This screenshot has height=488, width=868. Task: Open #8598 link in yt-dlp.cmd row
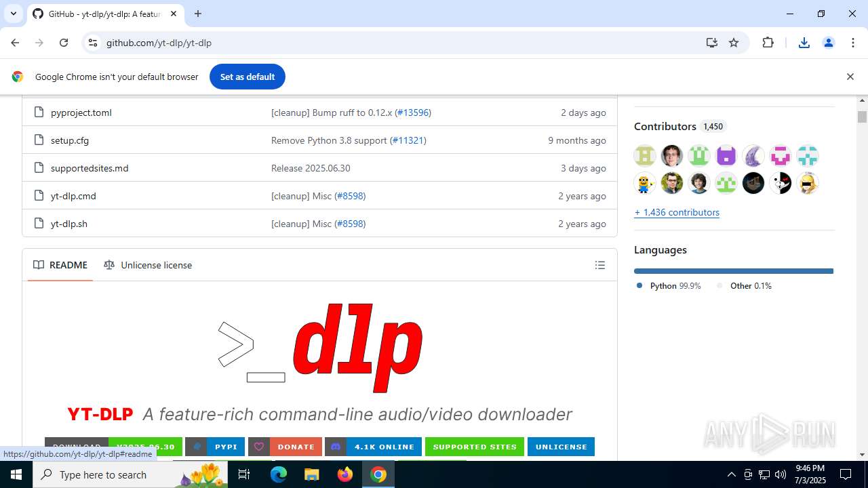click(x=350, y=196)
